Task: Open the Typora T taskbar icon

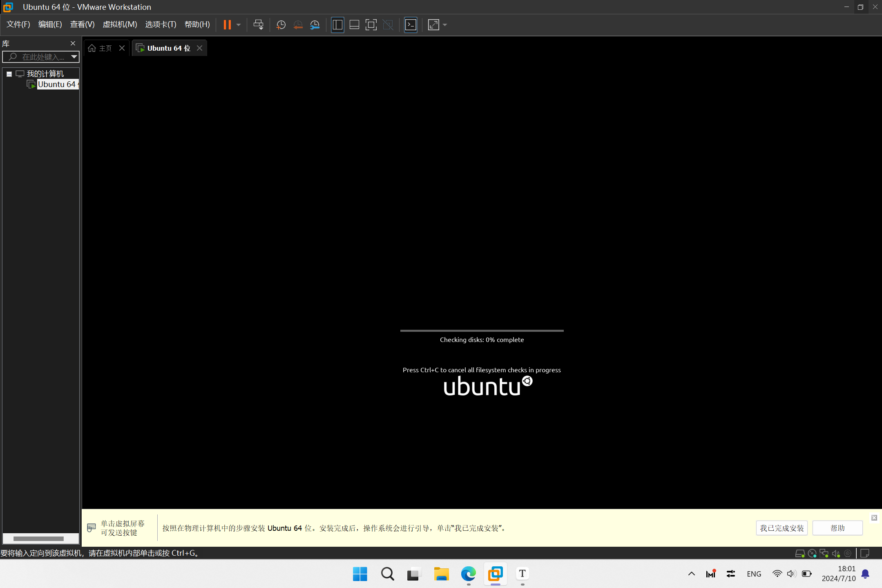Action: point(523,574)
